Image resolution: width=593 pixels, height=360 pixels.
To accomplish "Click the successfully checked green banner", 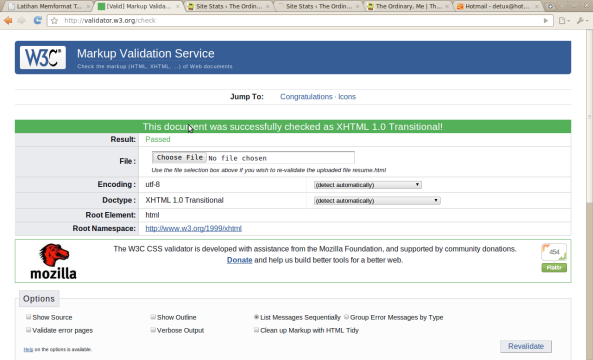I will [293, 127].
